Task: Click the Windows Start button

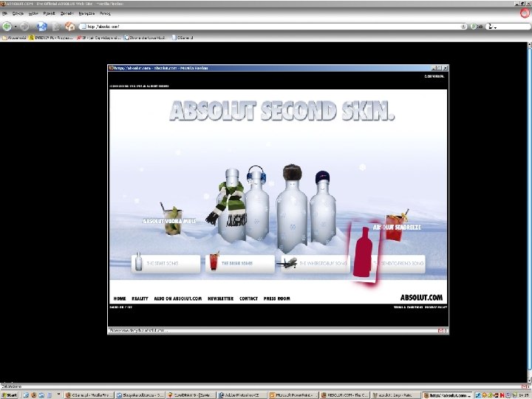Action: point(10,395)
